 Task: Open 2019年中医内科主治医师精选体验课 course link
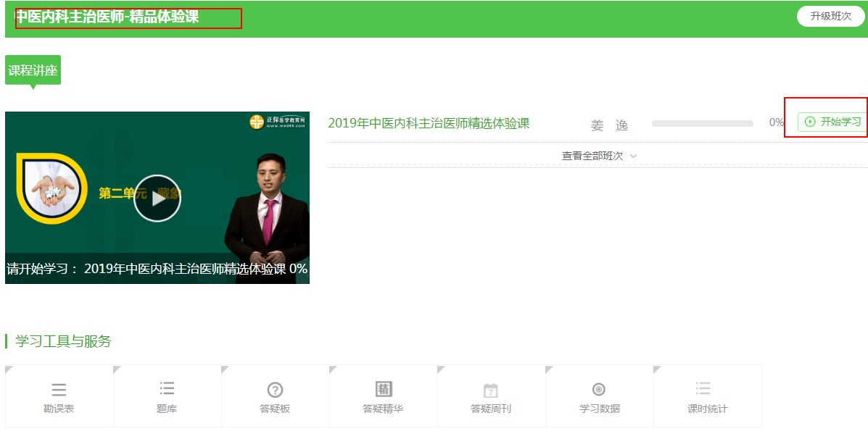(429, 123)
